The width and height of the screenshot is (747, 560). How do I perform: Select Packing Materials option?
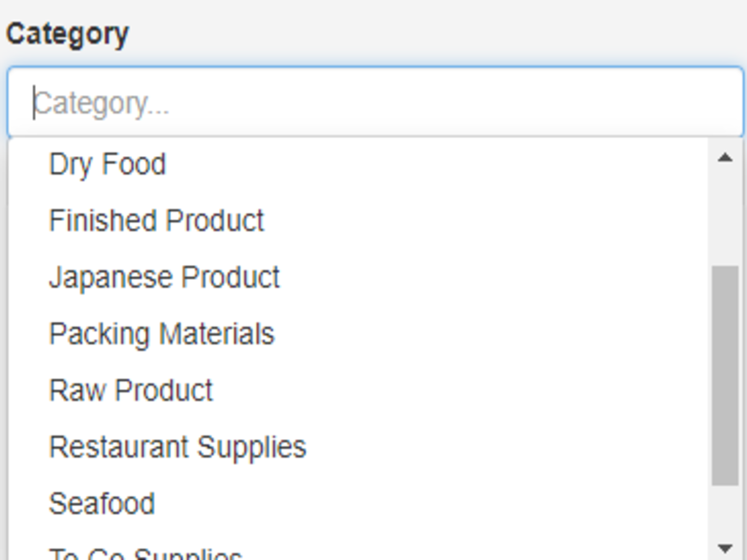tap(359, 334)
